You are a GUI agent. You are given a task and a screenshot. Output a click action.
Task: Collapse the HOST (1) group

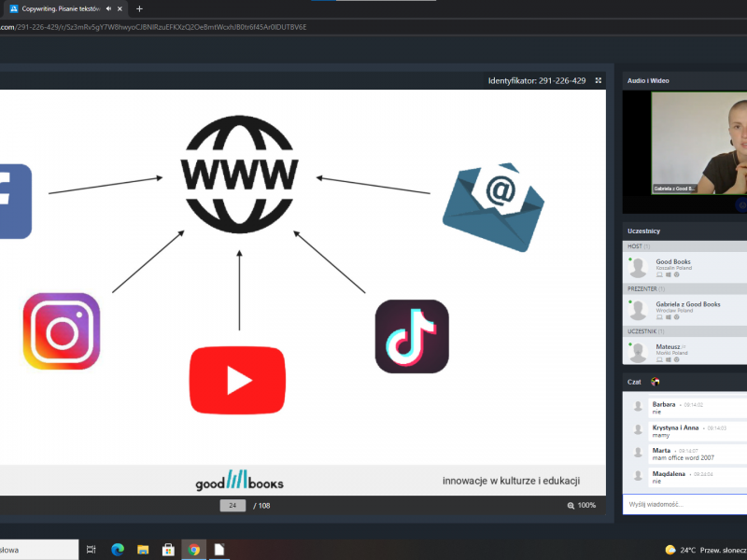(684, 246)
